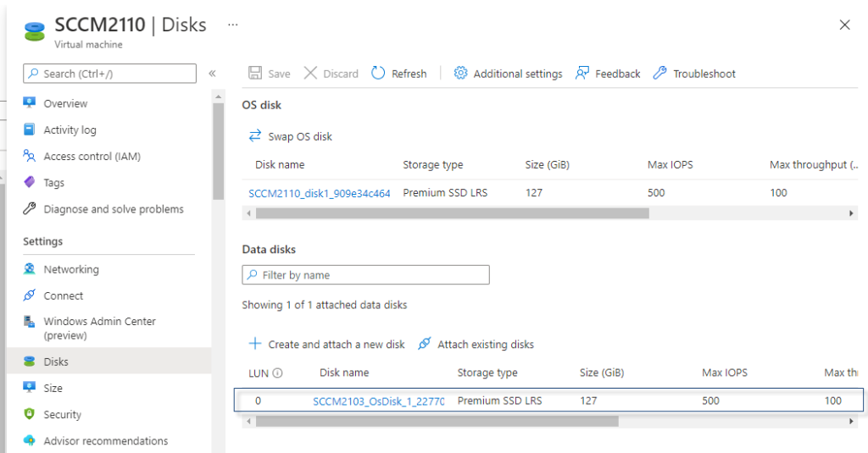Click the Refresh circular arrow icon
Viewport: 868px width, 453px height.
pyautogui.click(x=378, y=73)
